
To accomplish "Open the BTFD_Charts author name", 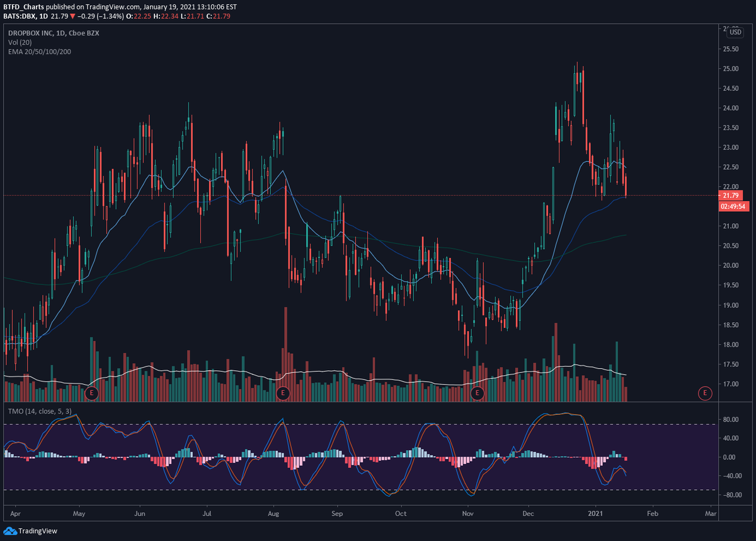I will coord(22,7).
